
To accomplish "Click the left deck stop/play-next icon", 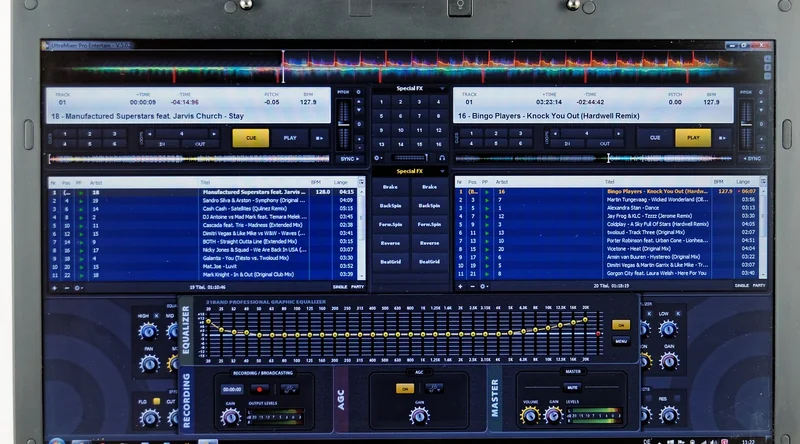I will click(319, 138).
